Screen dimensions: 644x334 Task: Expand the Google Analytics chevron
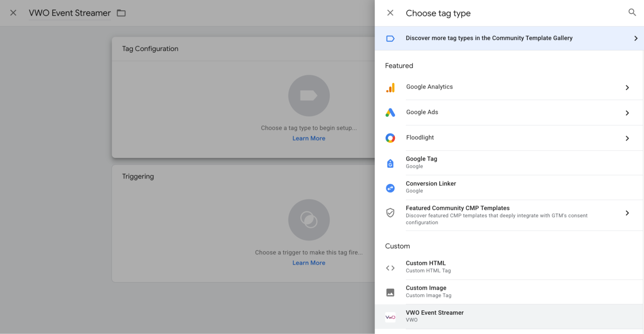[x=627, y=88]
